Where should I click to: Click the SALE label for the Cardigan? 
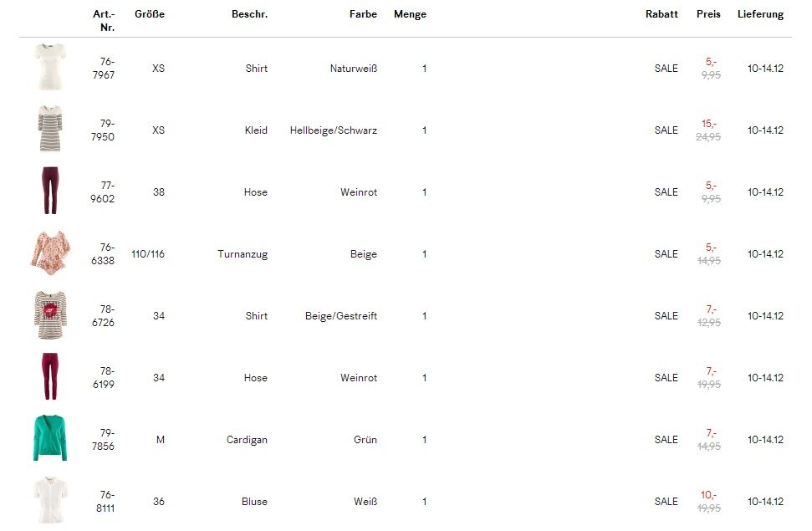pyautogui.click(x=666, y=440)
